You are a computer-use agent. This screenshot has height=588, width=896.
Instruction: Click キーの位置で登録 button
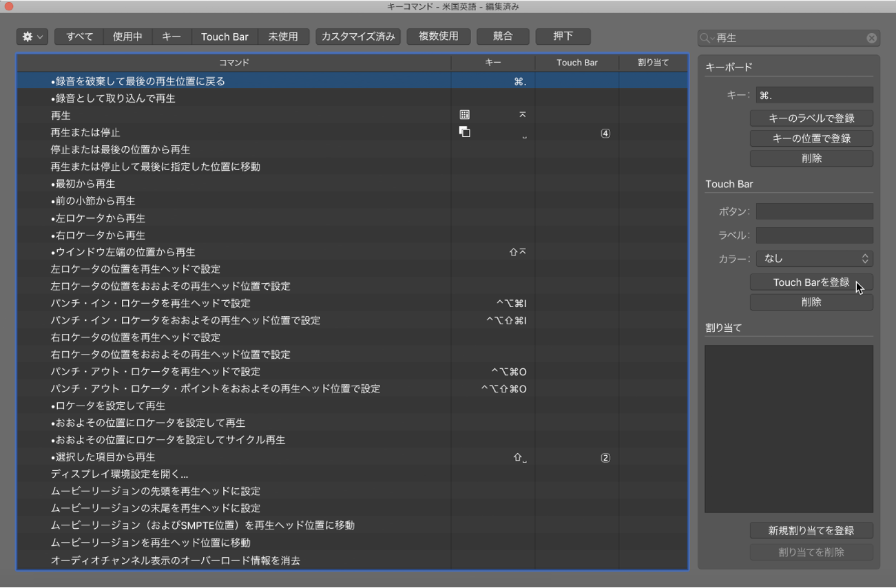[811, 138]
